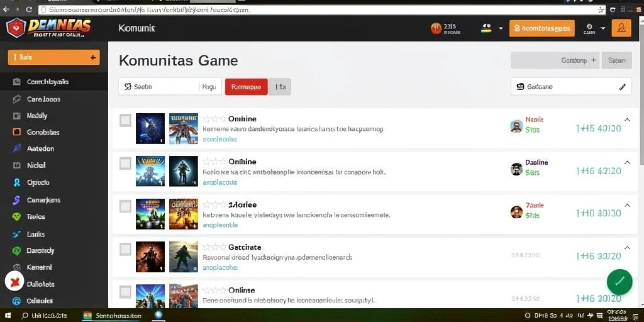The width and height of the screenshot is (644, 322).
Task: Open the flag language dropdown
Action: [x=492, y=28]
